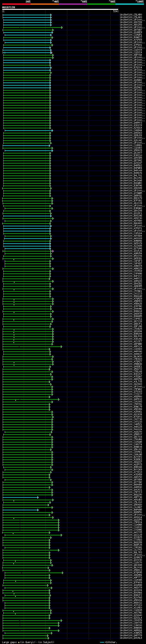Click the Large gaps legend text at bottom
Image resolution: width=146 pixels, height=644 pixels.
click(28, 642)
